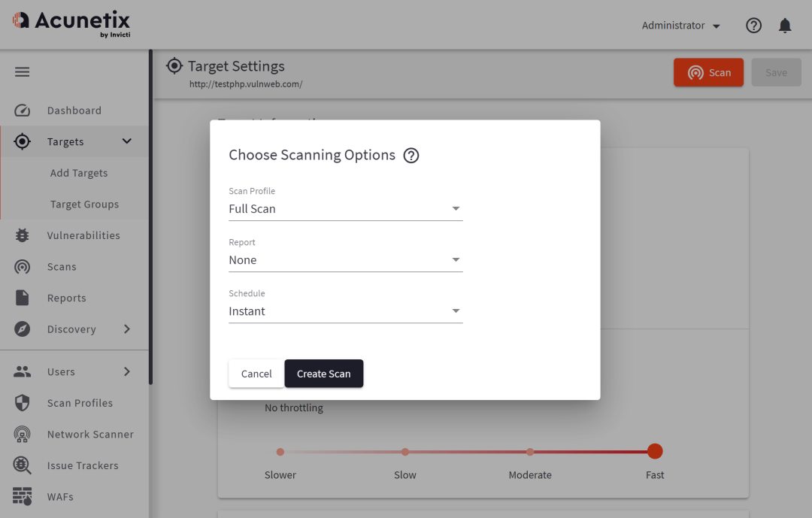Click the Vulnerabilities bug icon
This screenshot has width=812, height=518.
23,235
